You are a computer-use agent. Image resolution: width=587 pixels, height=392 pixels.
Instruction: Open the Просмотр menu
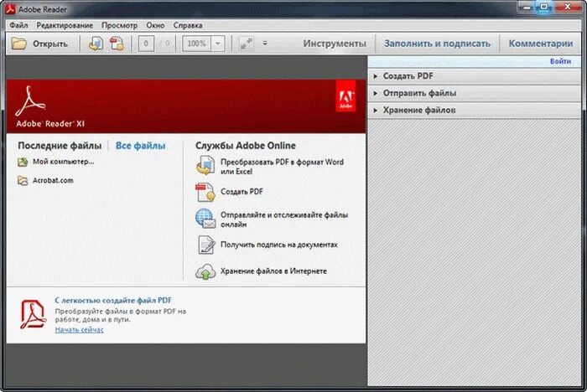tap(119, 25)
